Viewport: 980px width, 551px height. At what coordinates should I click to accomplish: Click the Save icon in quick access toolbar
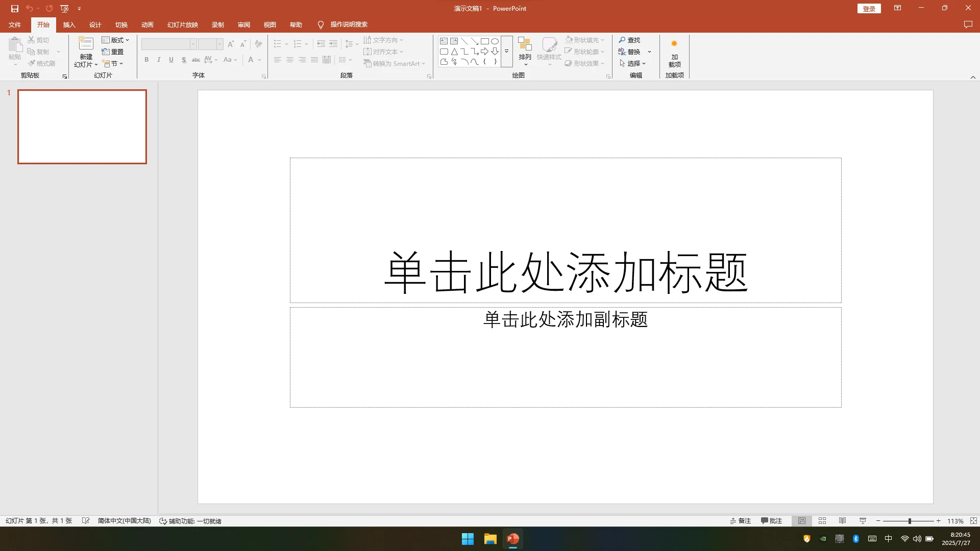click(x=14, y=9)
